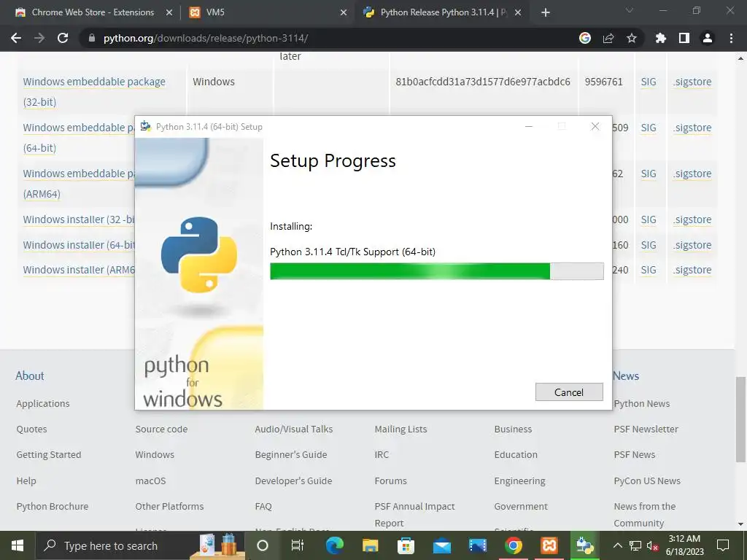Open the Mail app from the taskbar

coord(441,545)
